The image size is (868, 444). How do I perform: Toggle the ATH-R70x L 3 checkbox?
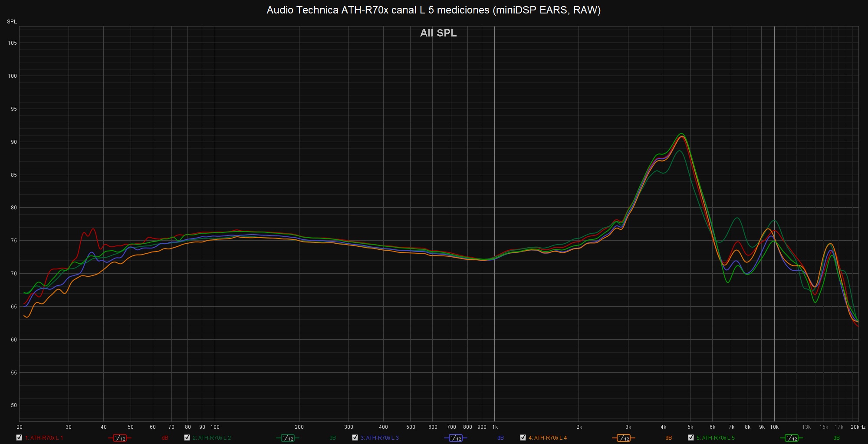pyautogui.click(x=355, y=437)
